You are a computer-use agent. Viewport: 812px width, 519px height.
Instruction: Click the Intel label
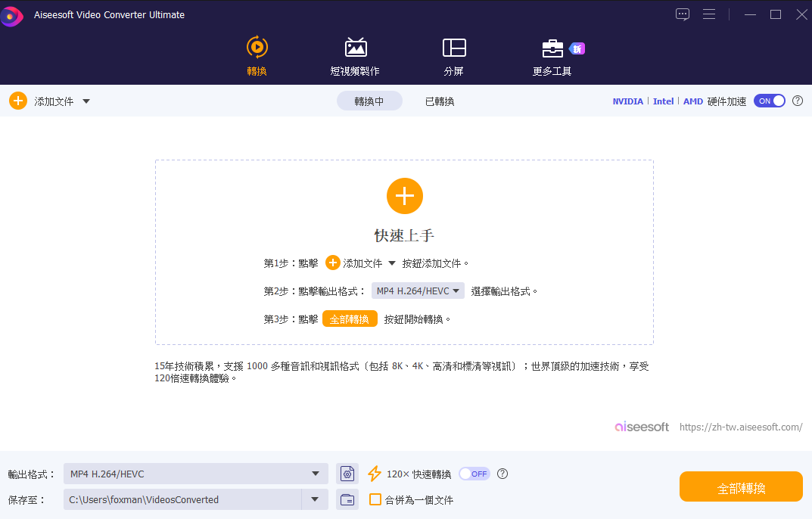tap(664, 101)
